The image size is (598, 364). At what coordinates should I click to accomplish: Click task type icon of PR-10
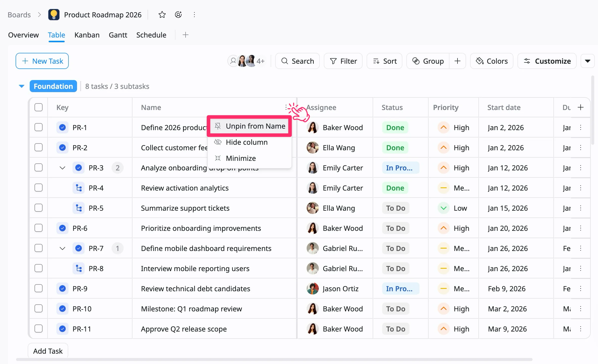(62, 309)
